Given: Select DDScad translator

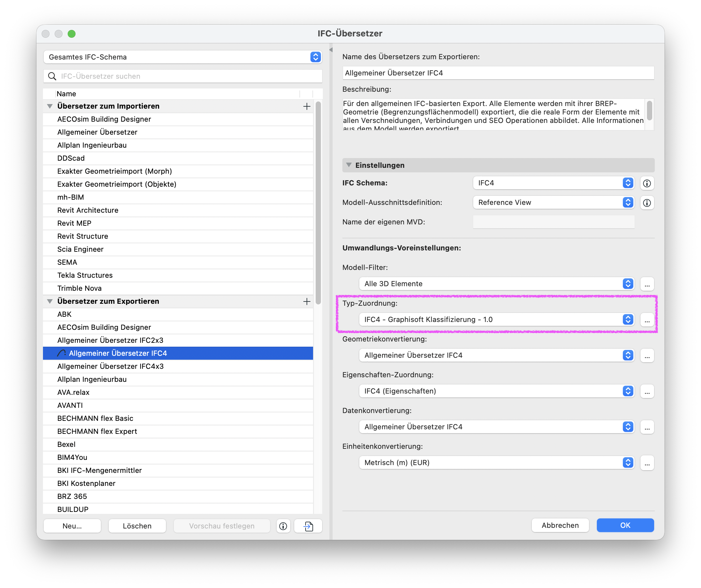Looking at the screenshot, I should point(178,158).
